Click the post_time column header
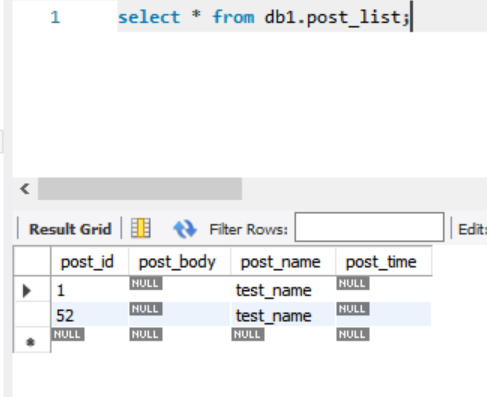The height and width of the screenshot is (397, 487). [x=384, y=261]
